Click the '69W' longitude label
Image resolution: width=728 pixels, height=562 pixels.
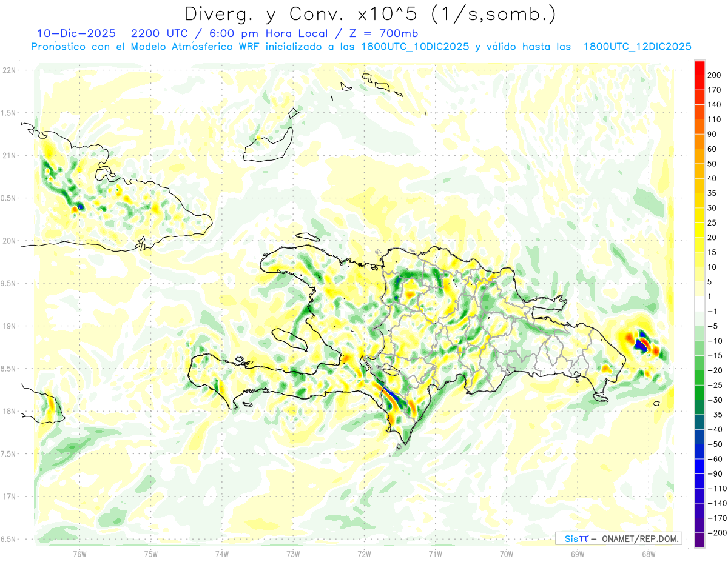click(578, 553)
